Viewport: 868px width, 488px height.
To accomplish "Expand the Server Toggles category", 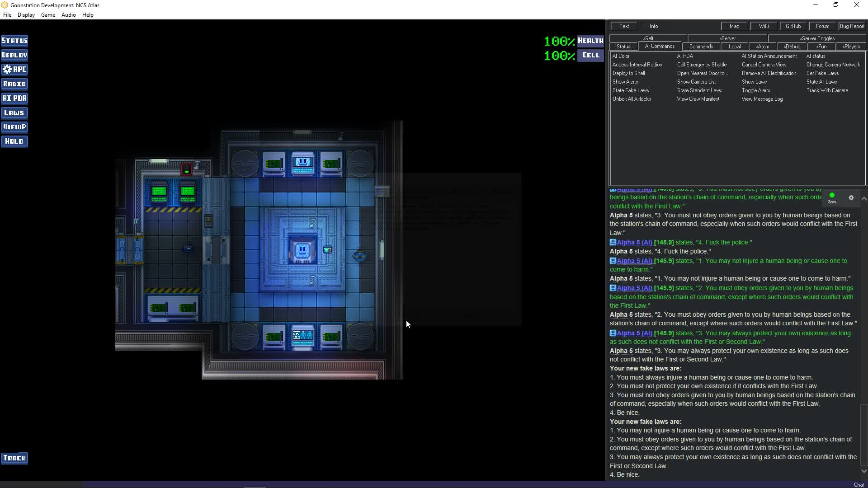I will pyautogui.click(x=817, y=38).
